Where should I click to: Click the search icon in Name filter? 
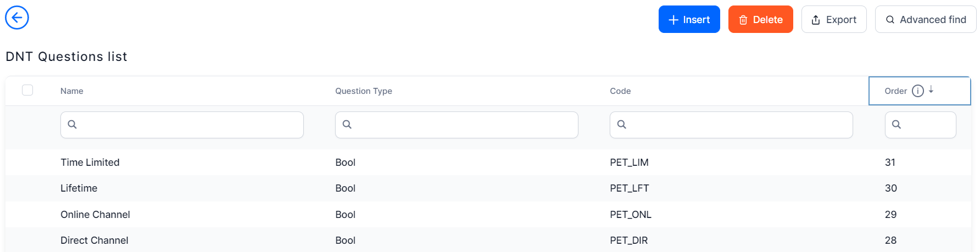tap(72, 125)
